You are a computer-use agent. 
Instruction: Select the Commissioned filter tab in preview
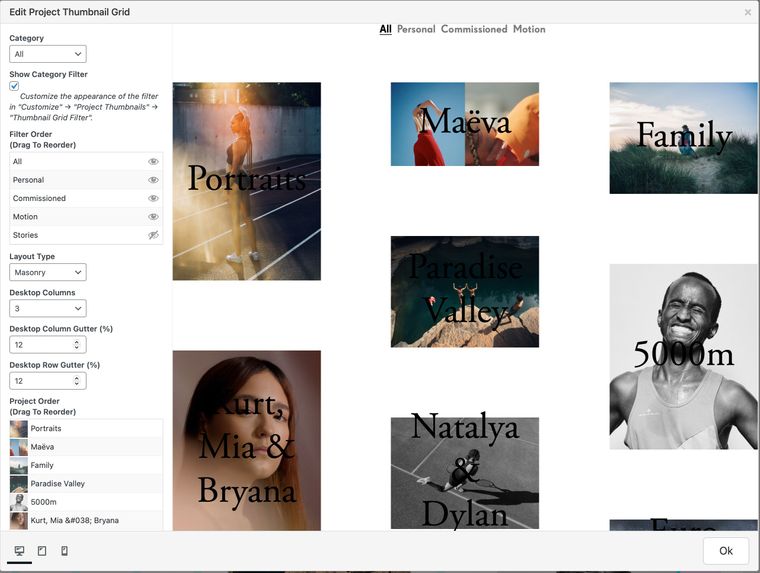click(x=474, y=30)
